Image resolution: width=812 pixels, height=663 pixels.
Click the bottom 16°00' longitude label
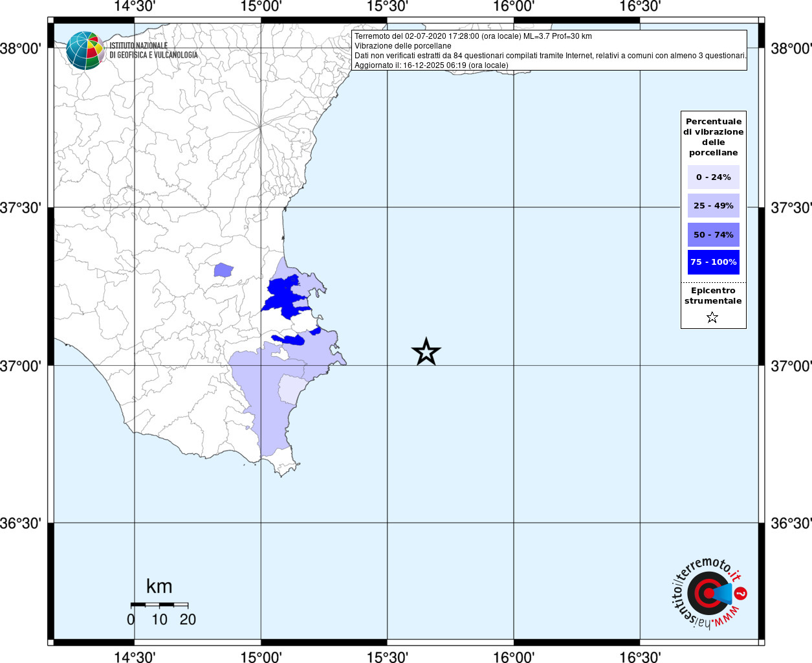pos(514,657)
